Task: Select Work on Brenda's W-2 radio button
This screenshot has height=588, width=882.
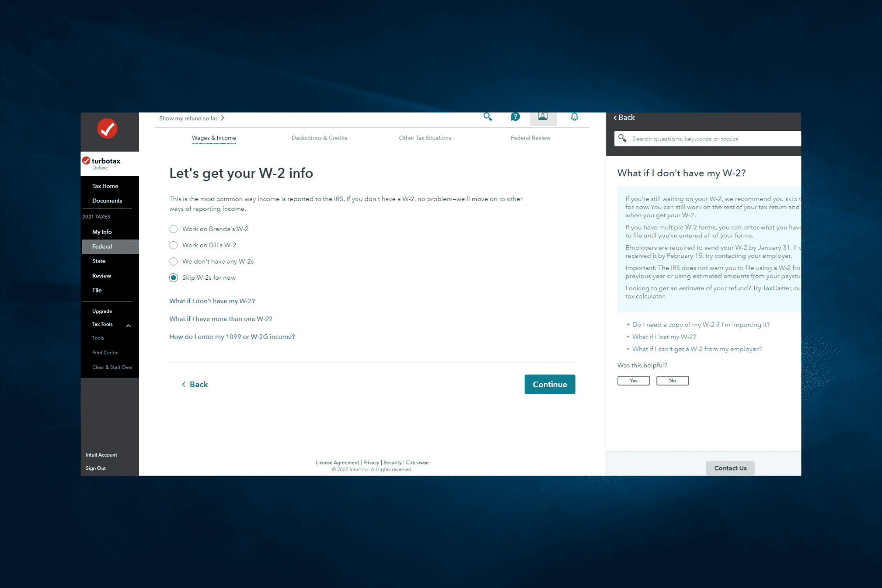Action: coord(173,228)
